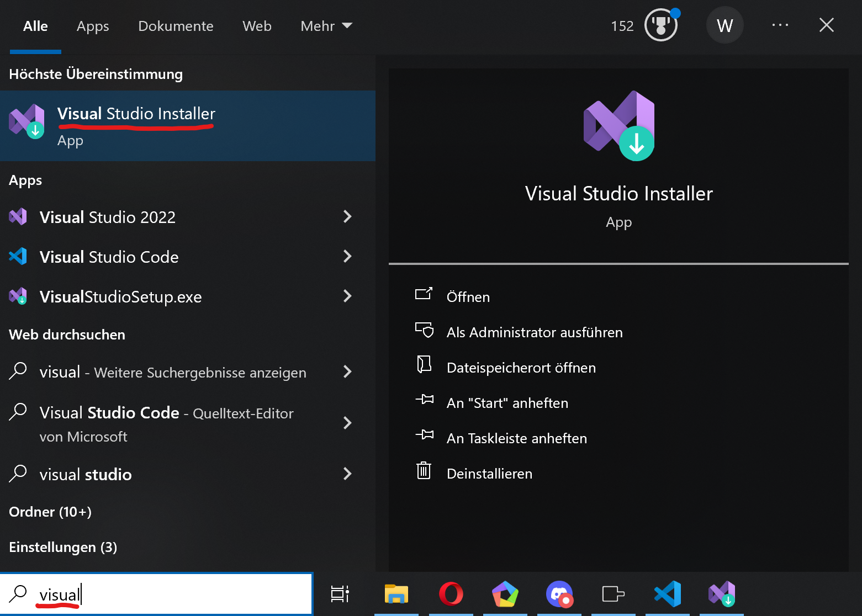Image resolution: width=862 pixels, height=616 pixels.
Task: Switch to the Web tab
Action: click(257, 26)
